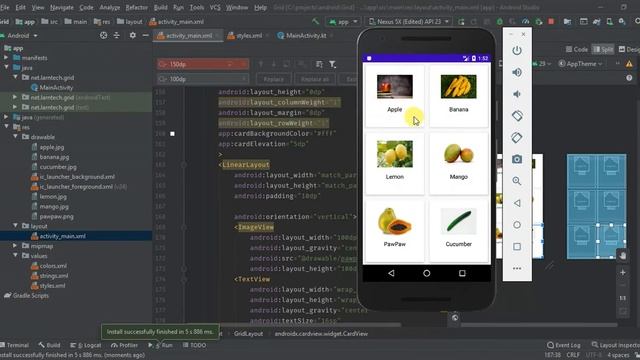Click the emulator Rotate Left icon
This screenshot has width=640, height=360.
point(517,116)
